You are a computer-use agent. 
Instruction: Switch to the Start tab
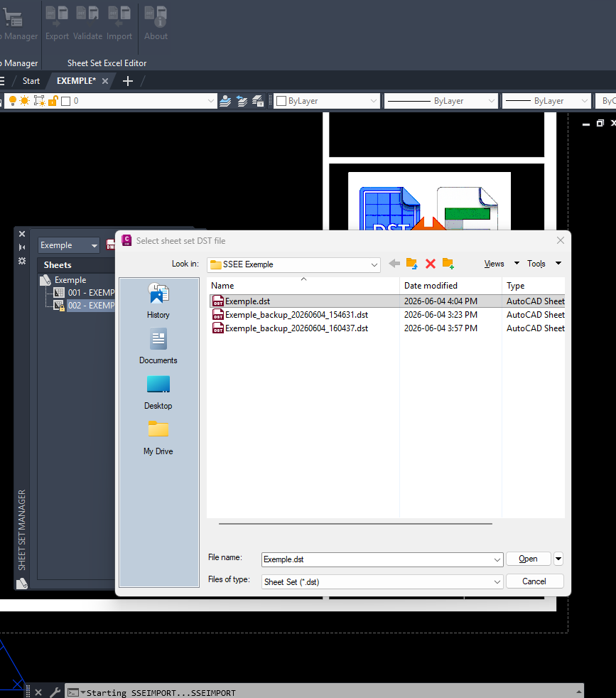point(31,81)
